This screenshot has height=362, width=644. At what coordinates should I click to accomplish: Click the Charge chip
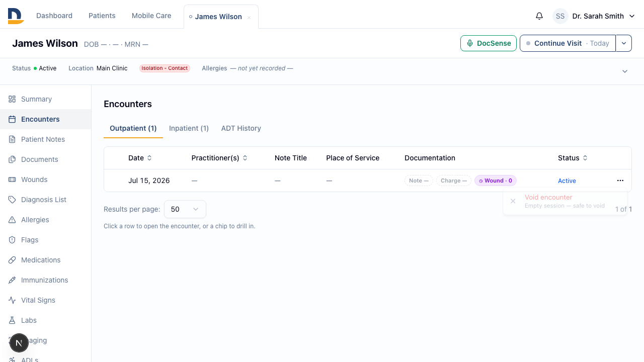point(454,180)
